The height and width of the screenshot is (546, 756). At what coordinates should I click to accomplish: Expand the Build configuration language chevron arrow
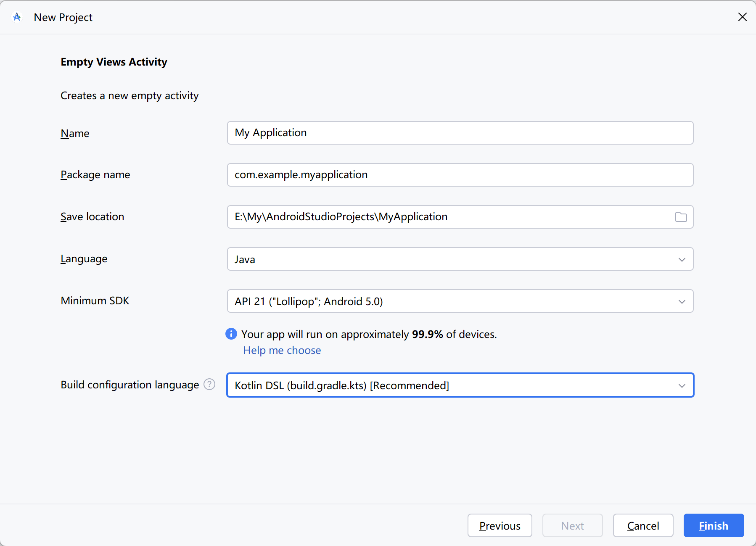[x=682, y=385]
